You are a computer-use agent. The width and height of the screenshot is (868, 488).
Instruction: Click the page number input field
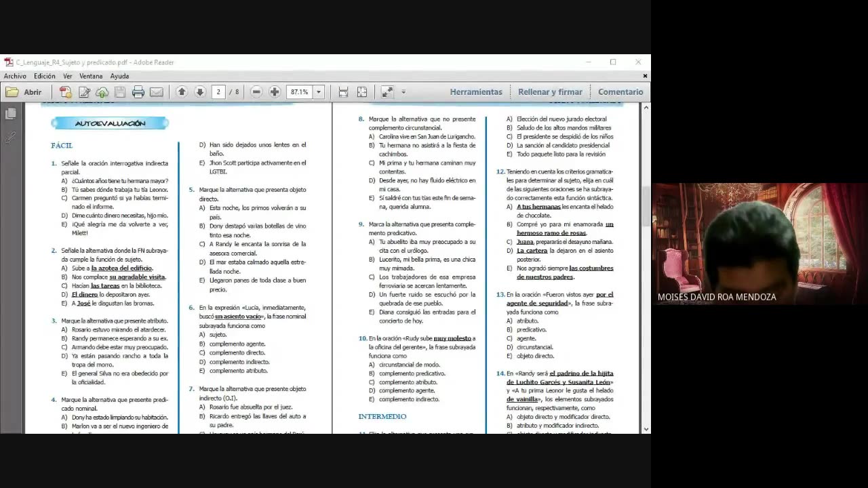point(218,92)
